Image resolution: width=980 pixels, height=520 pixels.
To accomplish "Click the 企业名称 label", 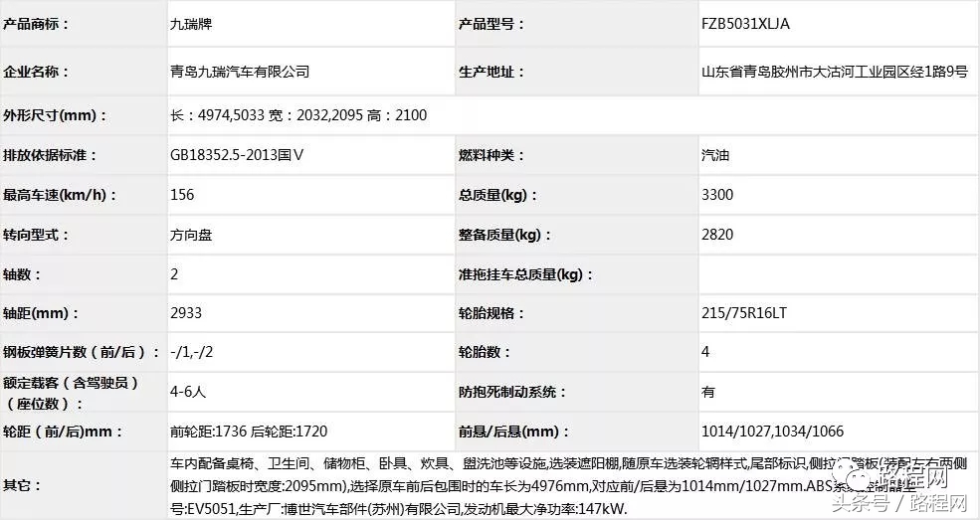I will (36, 72).
